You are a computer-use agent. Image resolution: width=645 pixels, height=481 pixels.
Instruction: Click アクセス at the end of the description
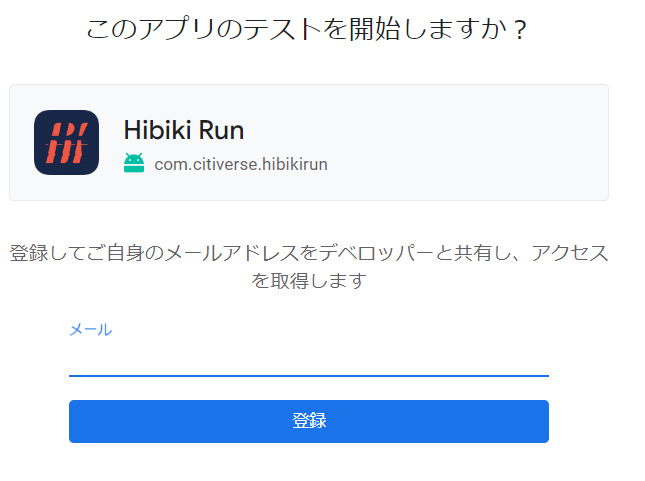pos(570,253)
